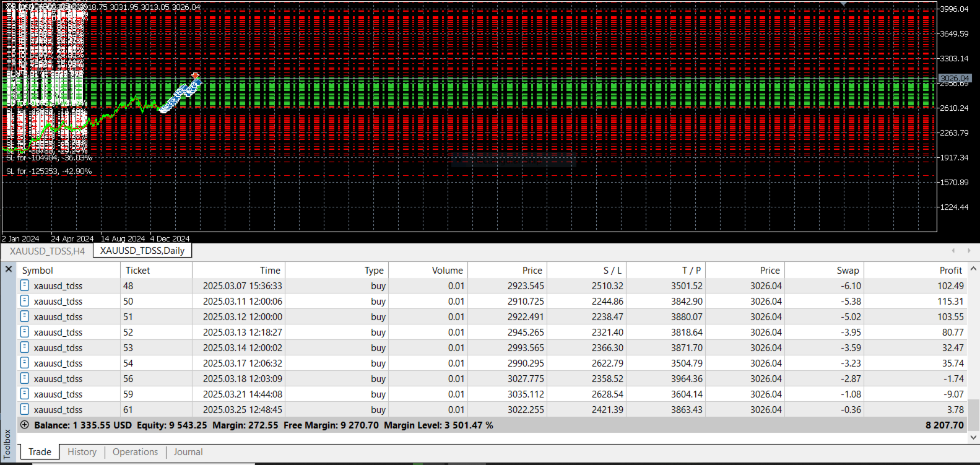Click the vertical Toolbox label

click(7, 443)
